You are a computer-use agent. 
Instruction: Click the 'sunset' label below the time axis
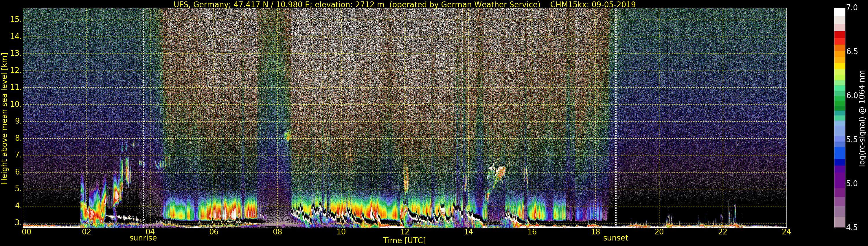click(x=616, y=238)
